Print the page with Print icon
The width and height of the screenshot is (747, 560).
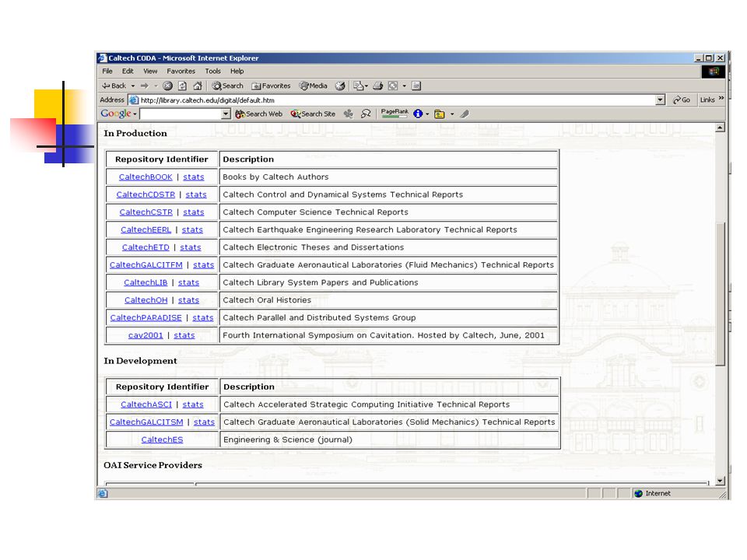[378, 86]
